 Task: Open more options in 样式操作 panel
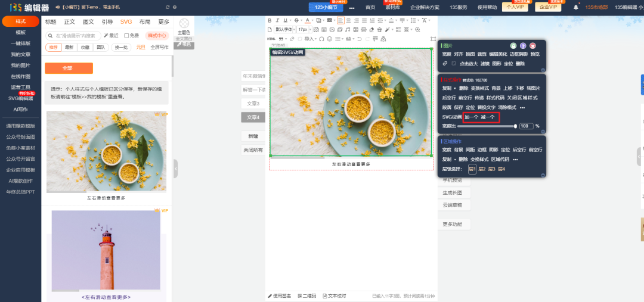[x=522, y=107]
